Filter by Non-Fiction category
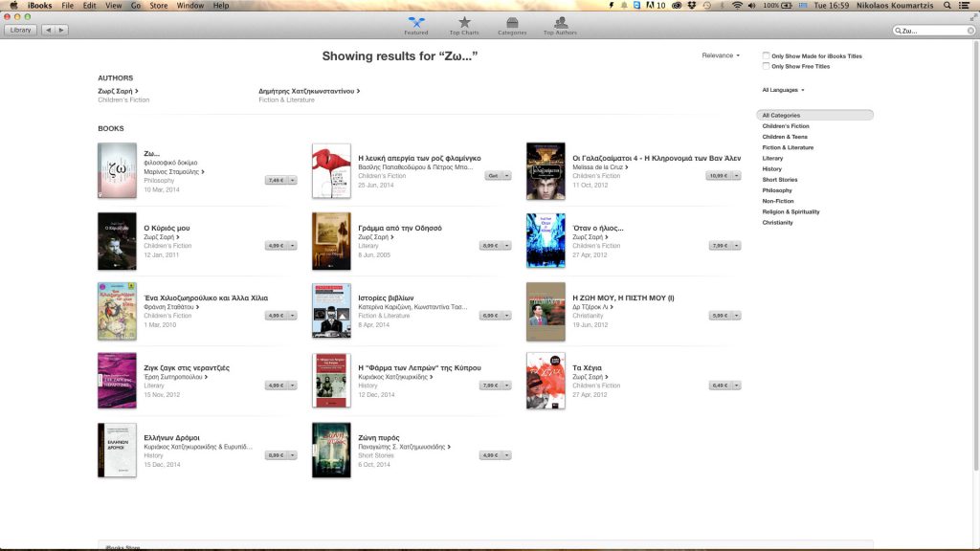Image resolution: width=980 pixels, height=551 pixels. (x=777, y=201)
